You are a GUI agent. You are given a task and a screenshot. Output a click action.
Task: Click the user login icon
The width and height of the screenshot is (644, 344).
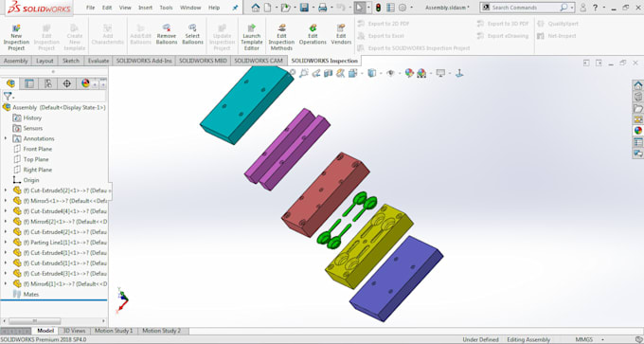pyautogui.click(x=583, y=8)
